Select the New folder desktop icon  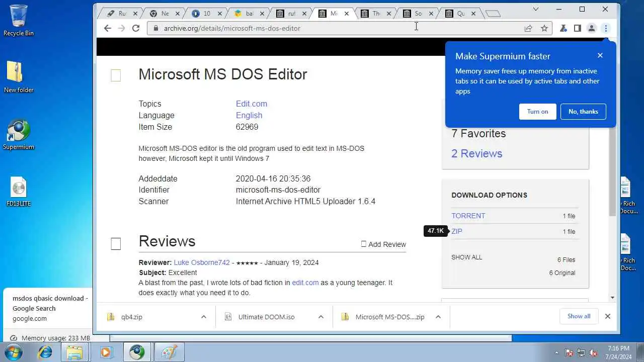coord(19,76)
